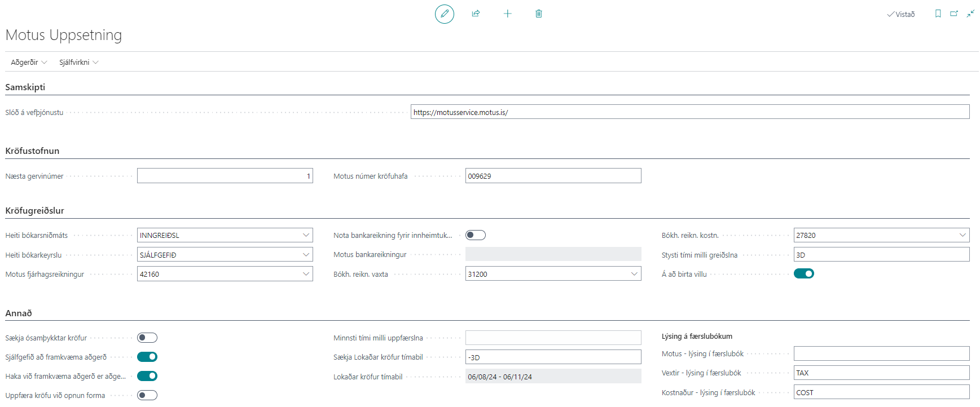Delete record using trash icon
Viewport: 980px width, 407px height.
539,14
